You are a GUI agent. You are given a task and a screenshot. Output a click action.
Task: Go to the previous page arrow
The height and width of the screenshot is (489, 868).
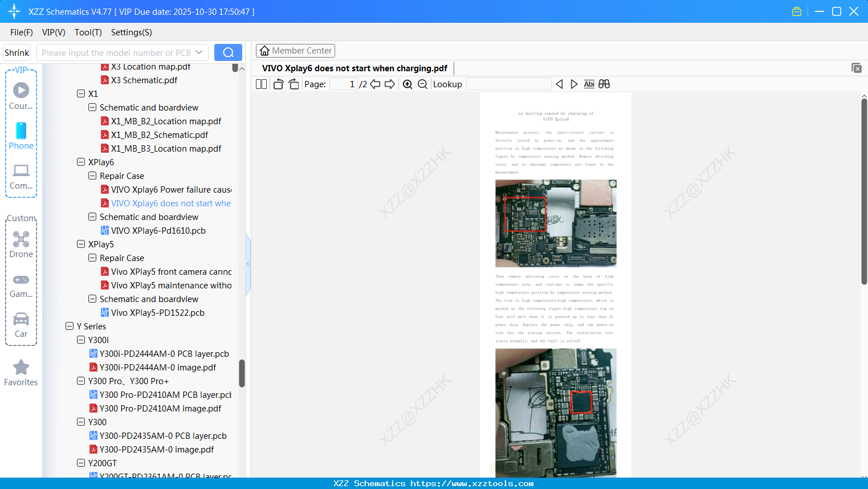click(375, 84)
